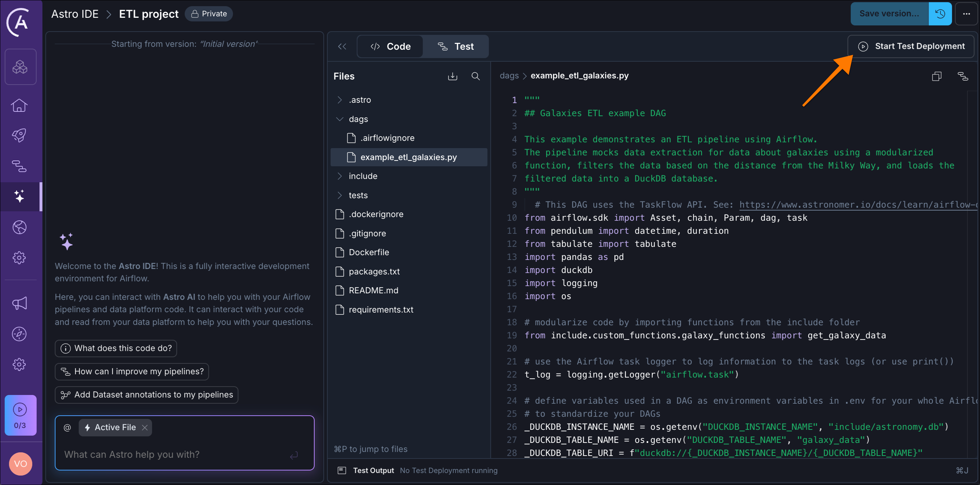980x485 pixels.
Task: Select the compass icon in the sidebar
Action: tap(20, 334)
